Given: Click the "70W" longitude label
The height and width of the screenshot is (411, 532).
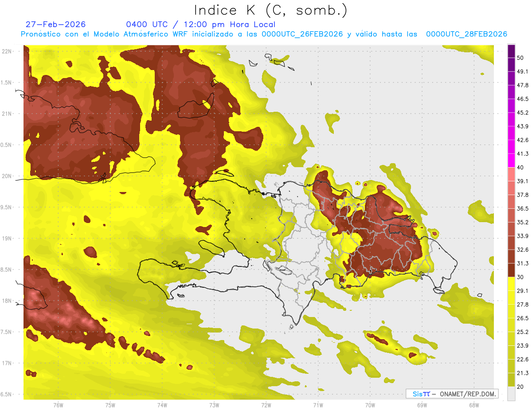Looking at the screenshot, I should tap(370, 405).
